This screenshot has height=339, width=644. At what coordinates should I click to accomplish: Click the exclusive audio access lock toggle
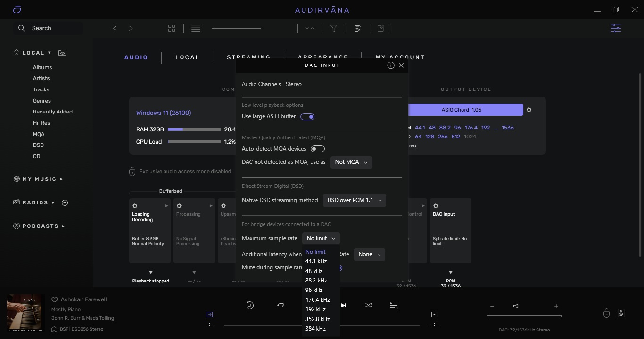click(132, 171)
